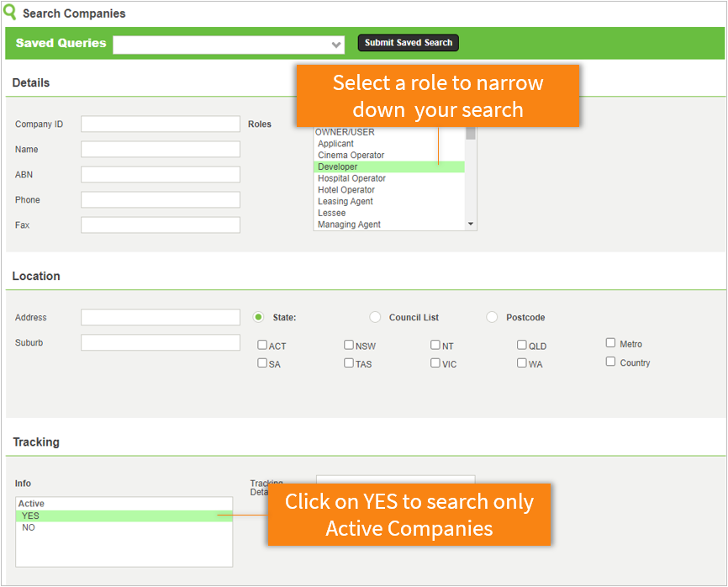Screen dimensions: 728x587
Task: Click the Roles list scroll-down arrow
Action: click(x=471, y=225)
